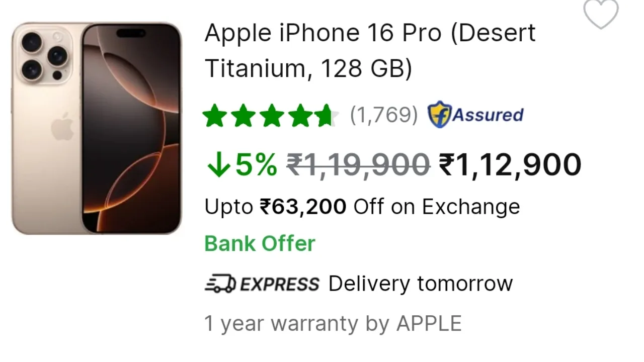Check Delivery tomorrow information
Image resolution: width=644 pixels, height=362 pixels.
click(x=421, y=284)
